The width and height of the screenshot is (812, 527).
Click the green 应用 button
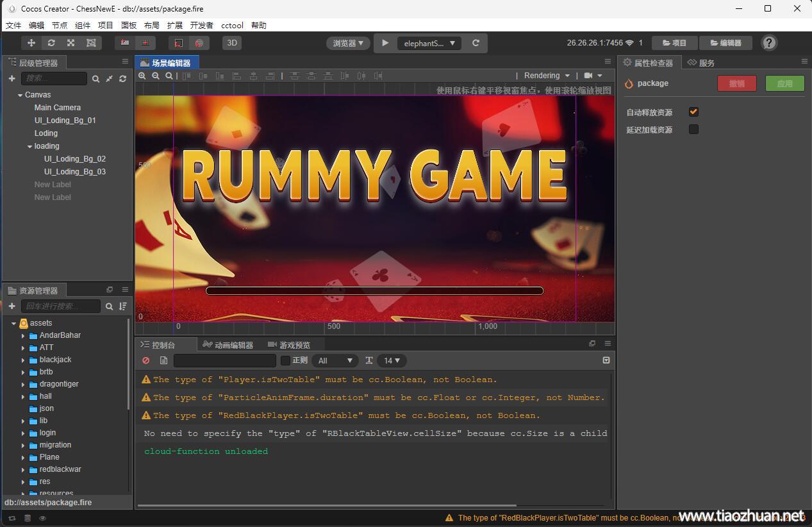click(x=784, y=83)
